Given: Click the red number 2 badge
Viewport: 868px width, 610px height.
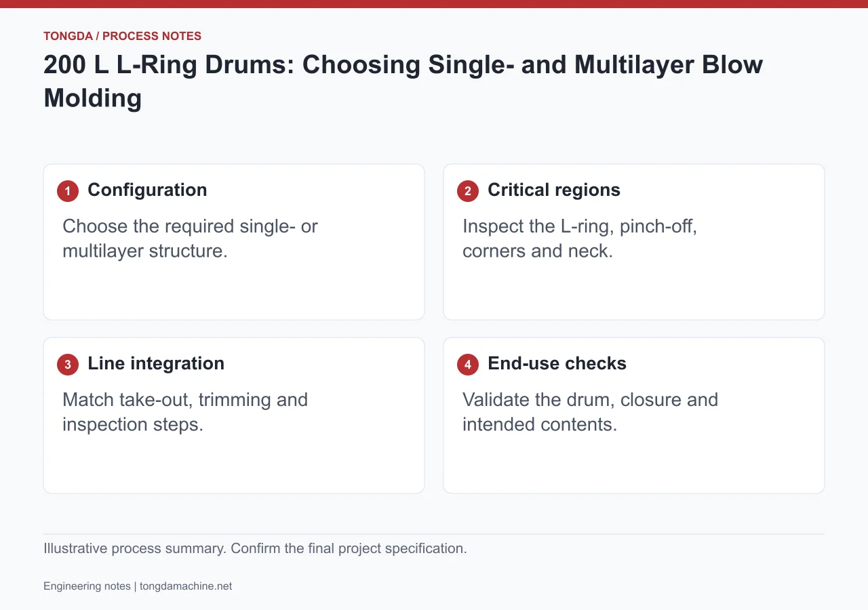Looking at the screenshot, I should point(468,191).
